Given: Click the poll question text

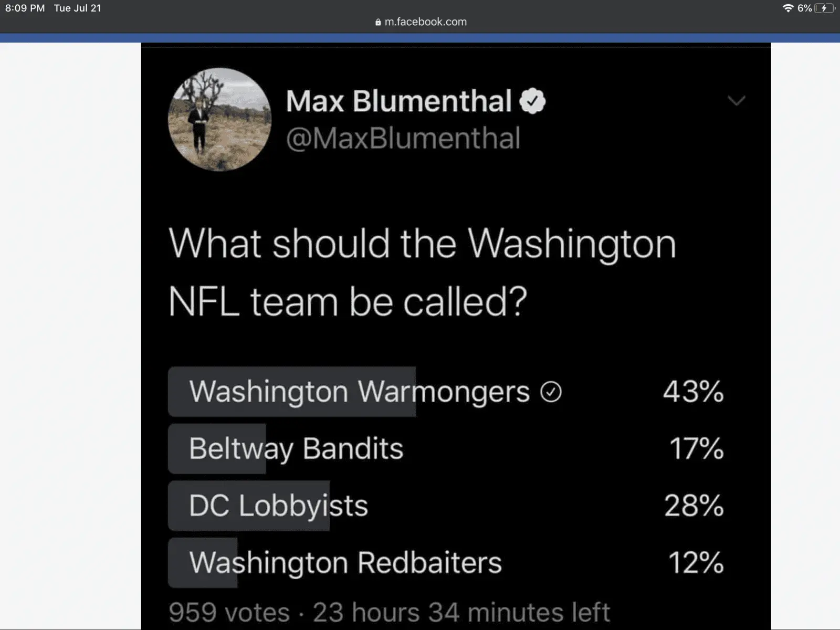Looking at the screenshot, I should [422, 272].
